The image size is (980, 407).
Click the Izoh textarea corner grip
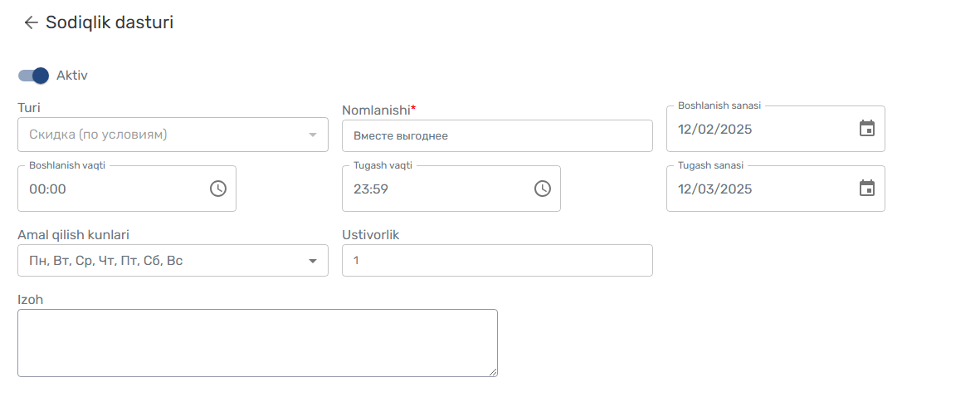click(493, 372)
